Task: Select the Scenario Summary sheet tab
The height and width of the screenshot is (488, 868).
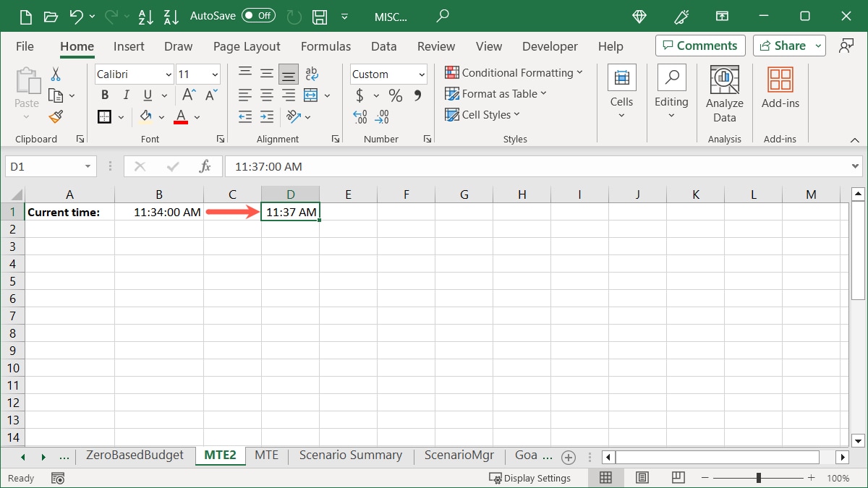Action: pyautogui.click(x=350, y=455)
